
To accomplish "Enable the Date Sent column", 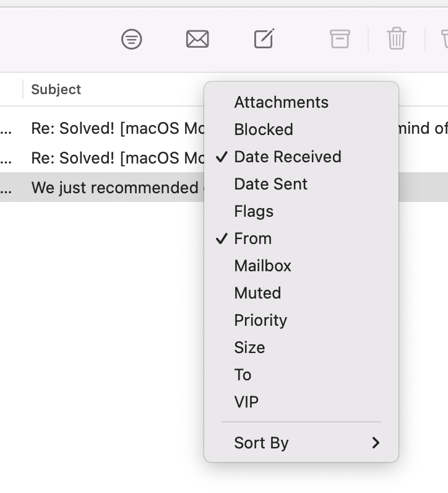I will pos(270,184).
